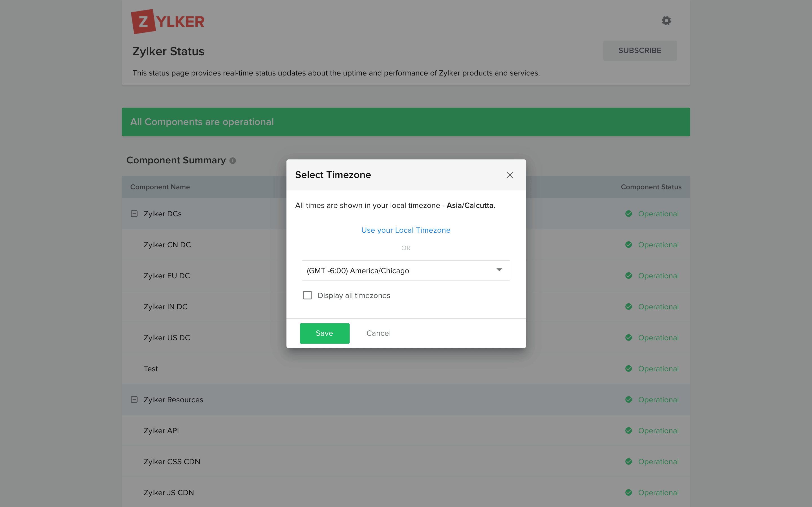The image size is (812, 507).
Task: Click the operational check icon for Zylker DCs
Action: tap(629, 214)
